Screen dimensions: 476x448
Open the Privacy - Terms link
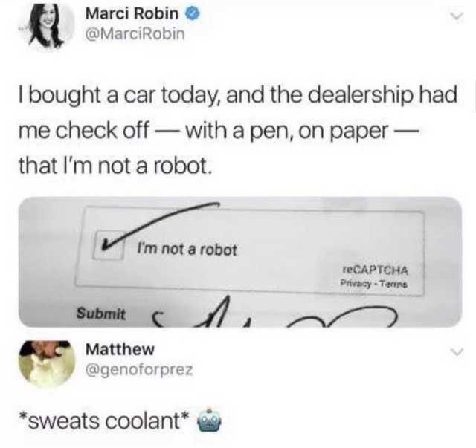click(x=373, y=285)
